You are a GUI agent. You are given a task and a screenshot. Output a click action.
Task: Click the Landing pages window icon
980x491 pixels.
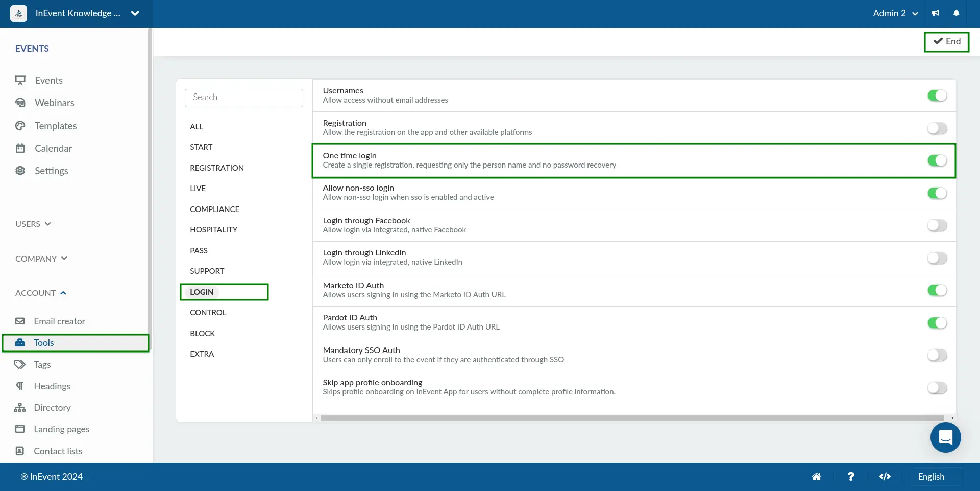20,429
